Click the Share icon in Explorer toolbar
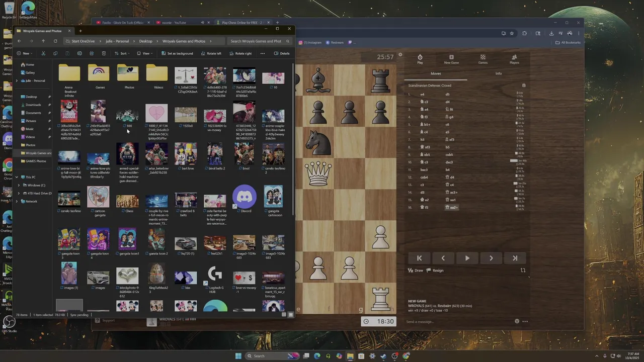644x362 pixels. [x=92, y=53]
